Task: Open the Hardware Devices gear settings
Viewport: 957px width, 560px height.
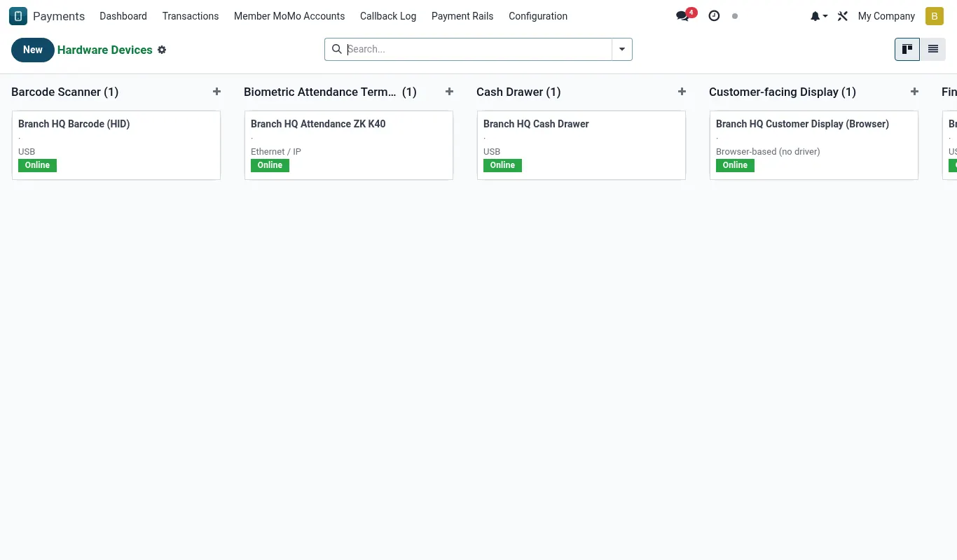Action: click(x=162, y=50)
